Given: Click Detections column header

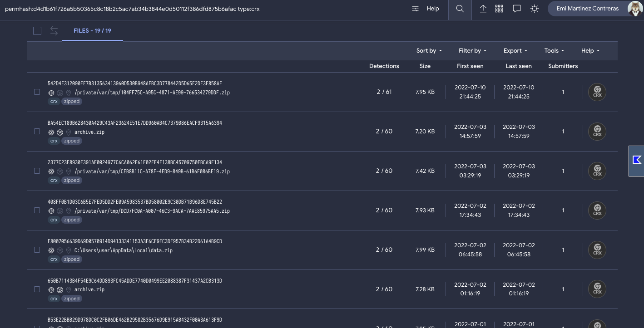Looking at the screenshot, I should click(384, 66).
